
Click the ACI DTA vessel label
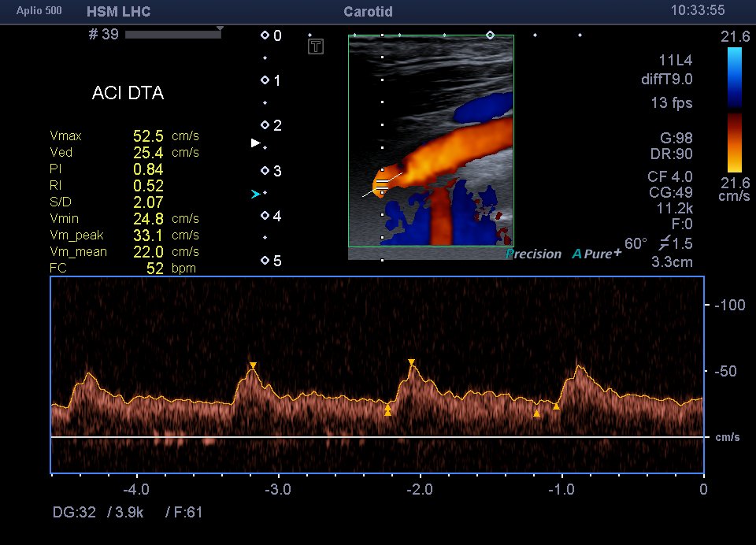click(x=127, y=93)
